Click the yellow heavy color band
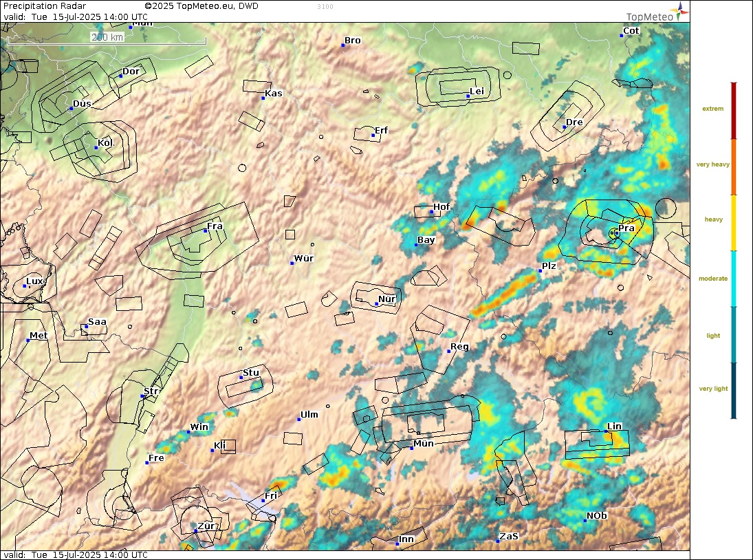753x560 pixels. tap(733, 223)
